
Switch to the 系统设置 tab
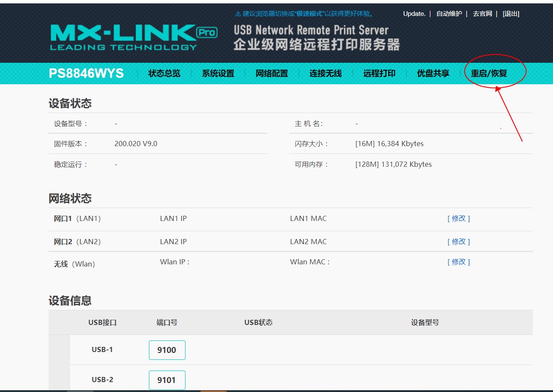tap(217, 73)
